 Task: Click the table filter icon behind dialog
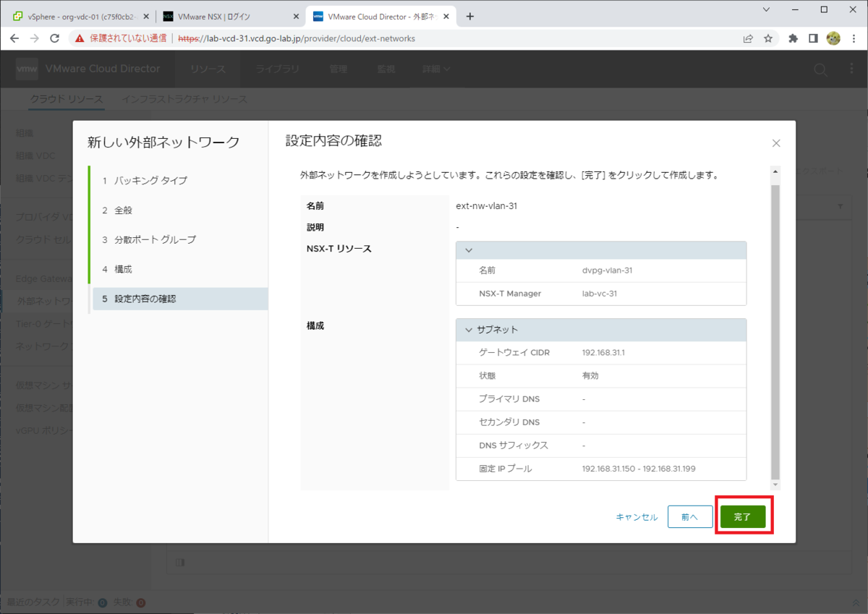[840, 207]
